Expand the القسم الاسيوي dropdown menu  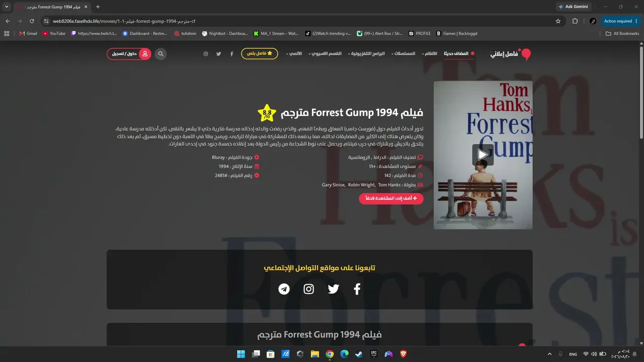click(x=325, y=54)
